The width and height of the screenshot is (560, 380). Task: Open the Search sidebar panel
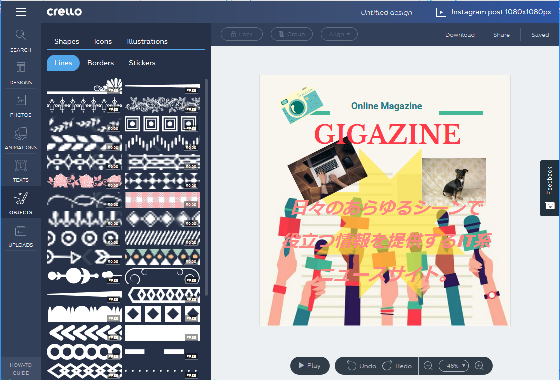[x=21, y=41]
